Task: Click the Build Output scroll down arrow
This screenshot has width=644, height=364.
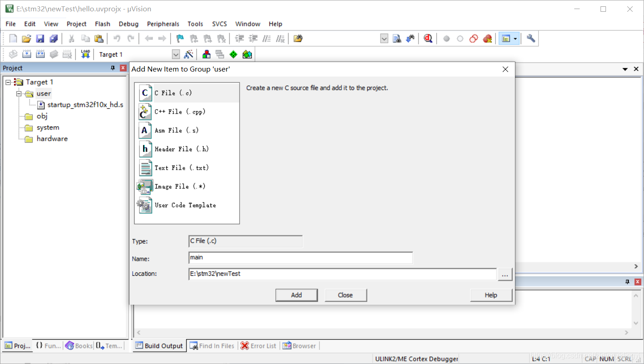Action: pos(636,322)
